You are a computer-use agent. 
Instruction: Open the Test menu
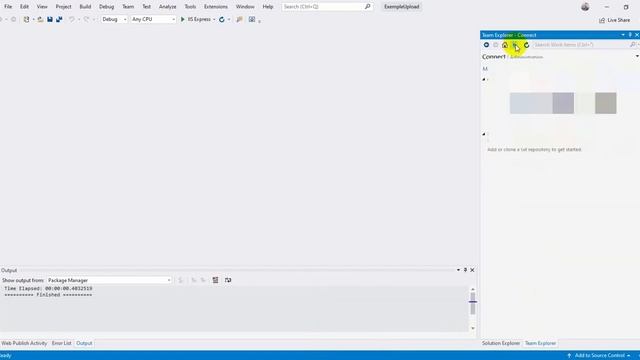pyautogui.click(x=147, y=7)
